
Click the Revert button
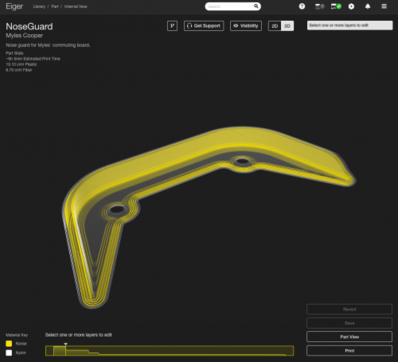pyautogui.click(x=349, y=309)
